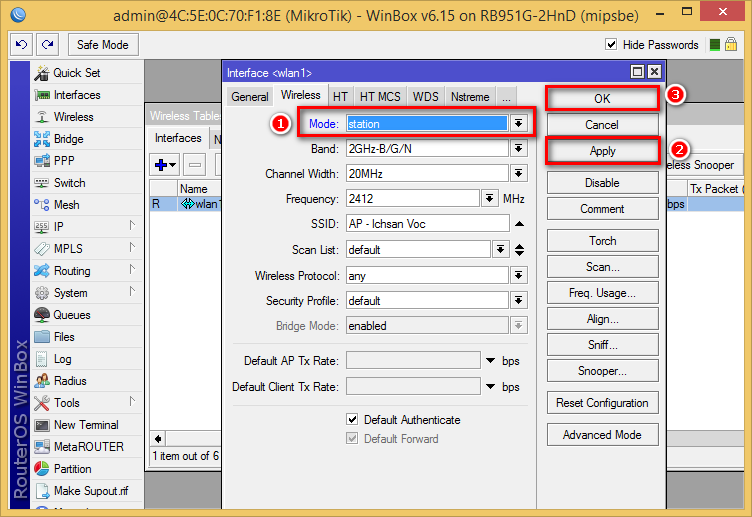Image resolution: width=752 pixels, height=517 pixels.
Task: Switch to the General tab
Action: pos(249,97)
